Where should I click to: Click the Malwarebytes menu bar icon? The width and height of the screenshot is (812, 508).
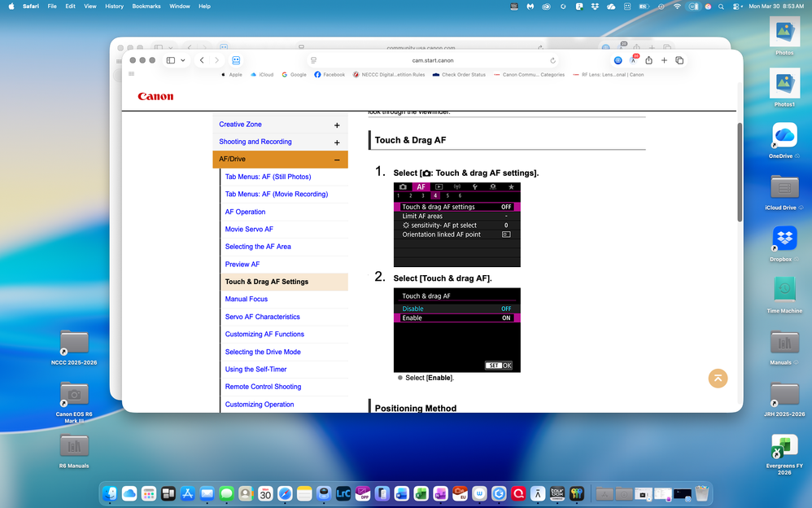pos(530,7)
